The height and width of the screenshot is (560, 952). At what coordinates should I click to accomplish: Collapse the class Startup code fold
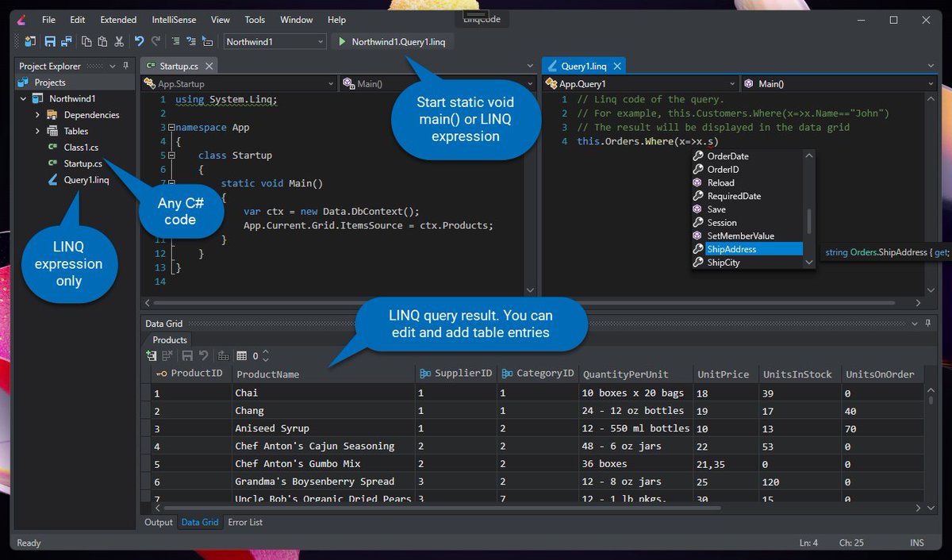point(171,155)
